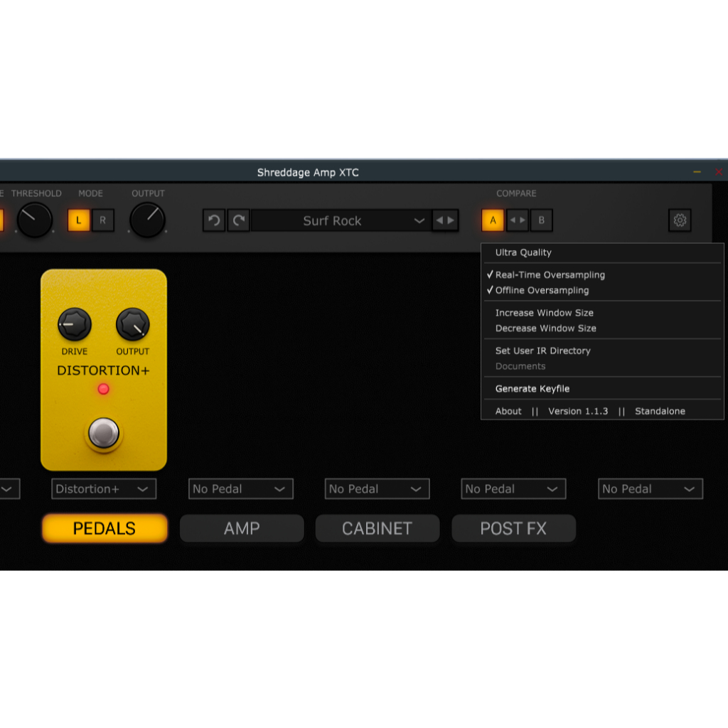Click the previous preset arrow beside Surf Rock
This screenshot has width=728, height=728.
[x=439, y=220]
